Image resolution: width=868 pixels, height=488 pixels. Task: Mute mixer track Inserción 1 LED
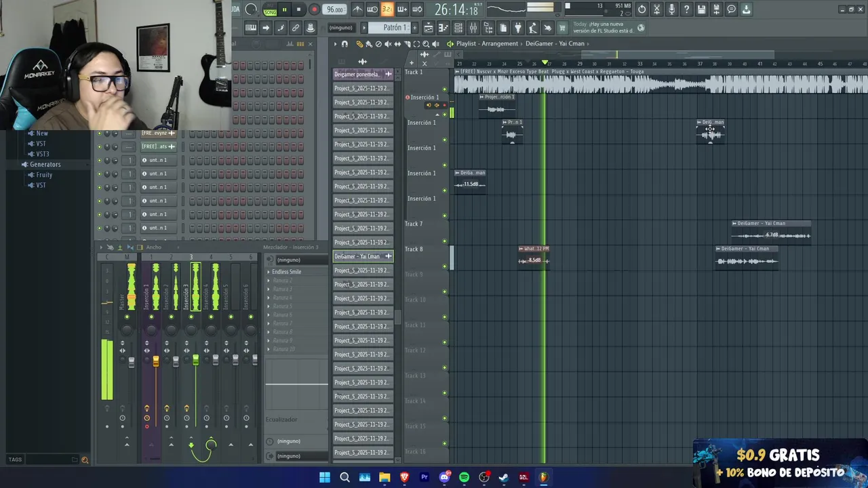coord(151,317)
